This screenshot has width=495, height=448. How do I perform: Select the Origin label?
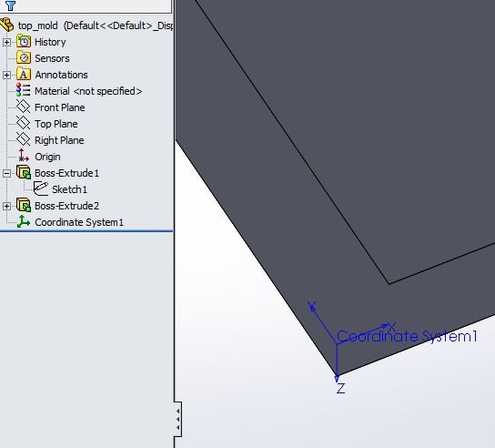coord(47,157)
